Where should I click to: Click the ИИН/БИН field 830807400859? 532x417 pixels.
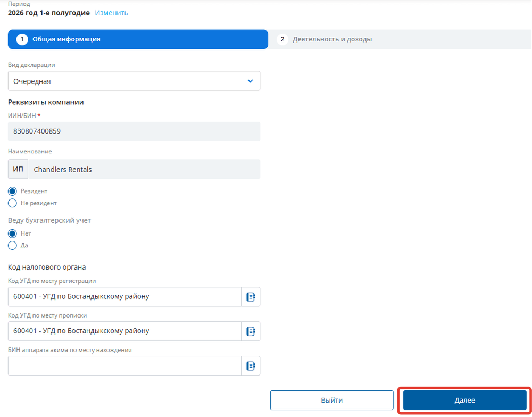(134, 131)
